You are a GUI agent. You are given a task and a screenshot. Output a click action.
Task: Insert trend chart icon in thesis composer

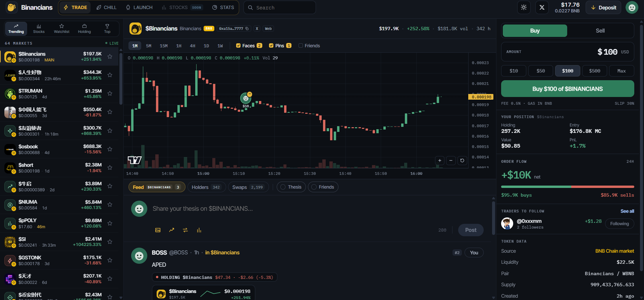coord(172,230)
